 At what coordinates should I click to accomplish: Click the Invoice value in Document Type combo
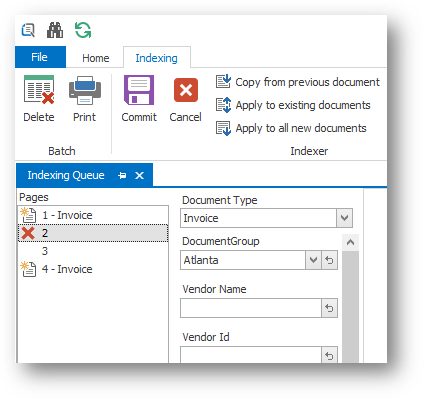point(201,218)
